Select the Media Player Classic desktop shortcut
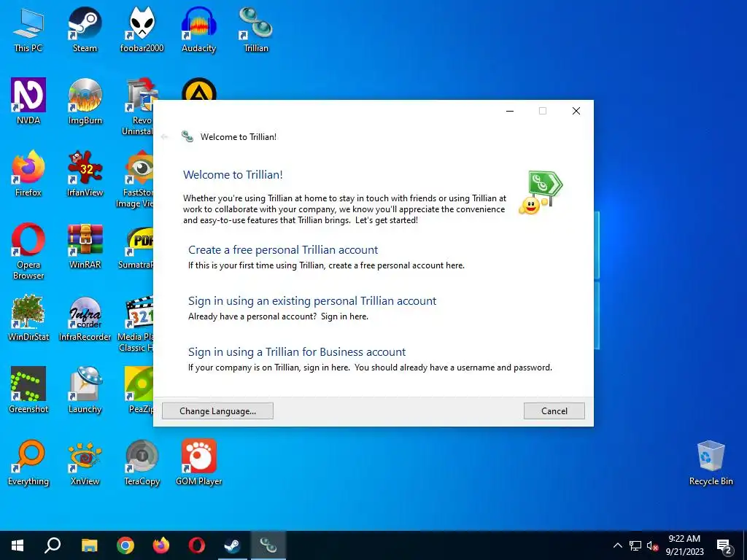Image resolution: width=747 pixels, height=560 pixels. point(136,324)
